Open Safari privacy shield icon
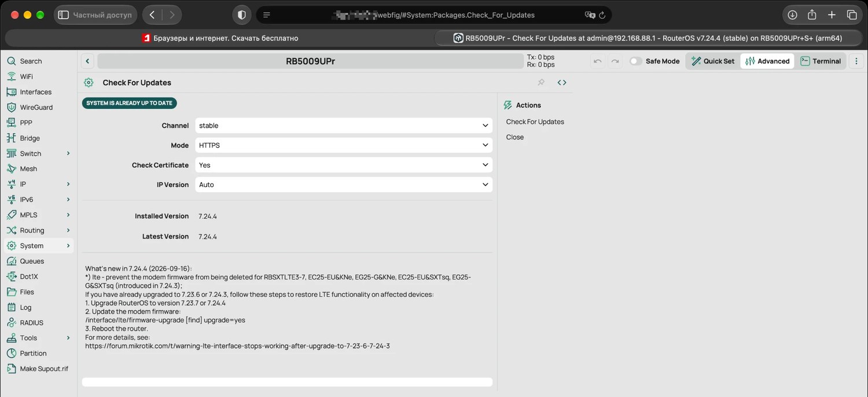 point(241,15)
